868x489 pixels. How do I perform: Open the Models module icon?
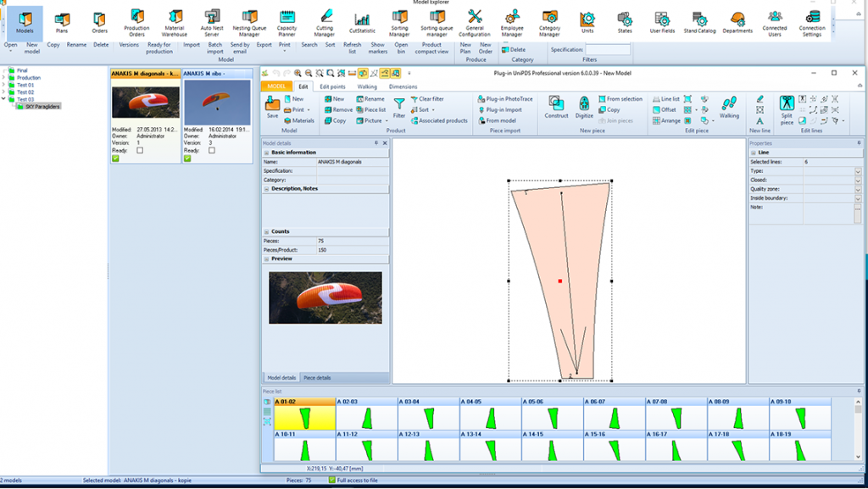(x=25, y=22)
